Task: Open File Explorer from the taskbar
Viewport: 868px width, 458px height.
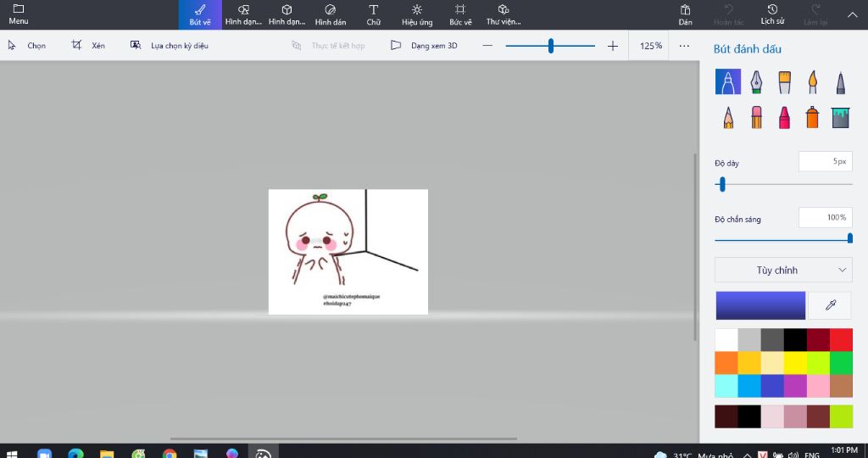Action: coord(107,454)
